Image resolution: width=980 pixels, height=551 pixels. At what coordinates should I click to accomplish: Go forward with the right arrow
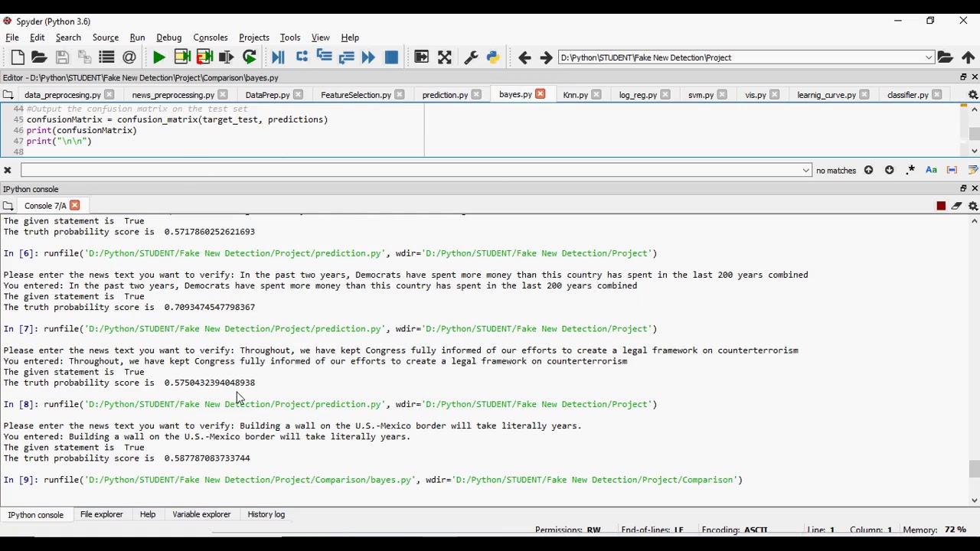pos(546,57)
